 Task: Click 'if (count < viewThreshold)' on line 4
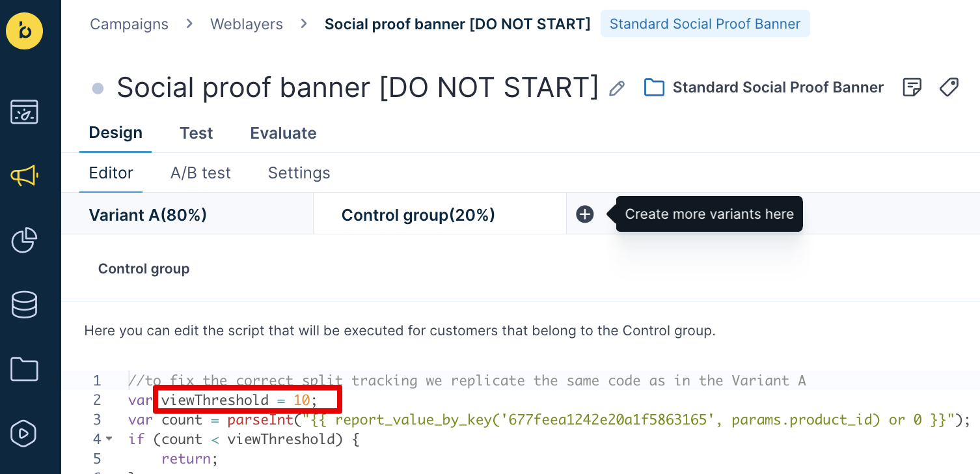point(244,439)
